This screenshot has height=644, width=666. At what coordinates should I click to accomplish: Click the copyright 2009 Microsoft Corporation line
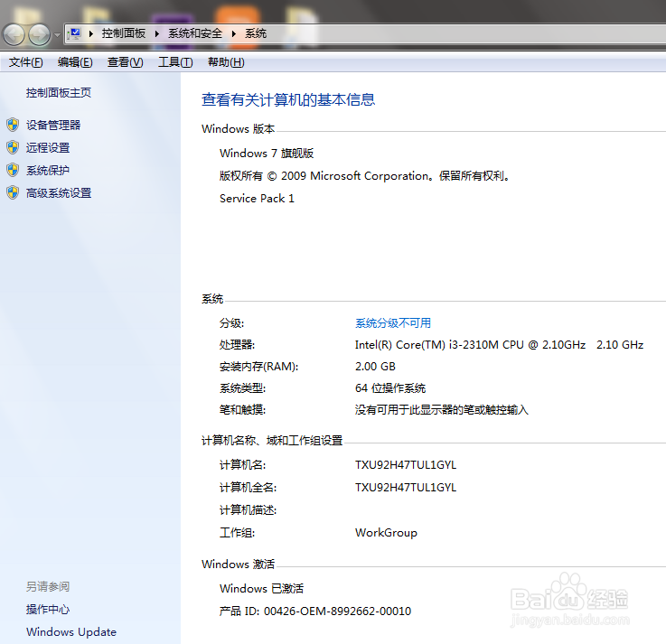(364, 176)
